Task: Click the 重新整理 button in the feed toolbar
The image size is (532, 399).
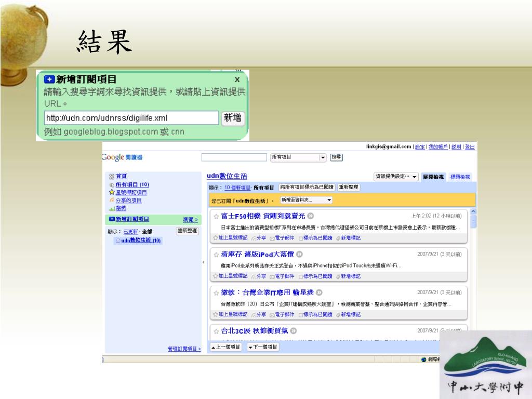Action: pos(349,187)
